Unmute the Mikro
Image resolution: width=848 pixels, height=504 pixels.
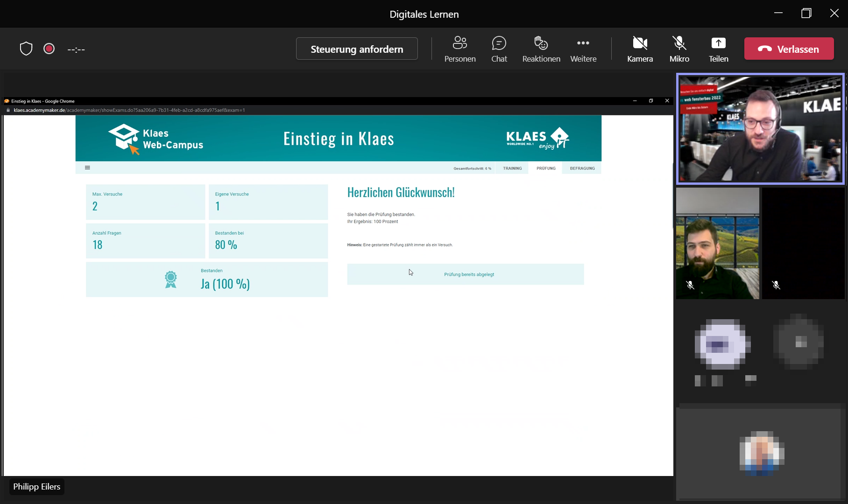679,49
